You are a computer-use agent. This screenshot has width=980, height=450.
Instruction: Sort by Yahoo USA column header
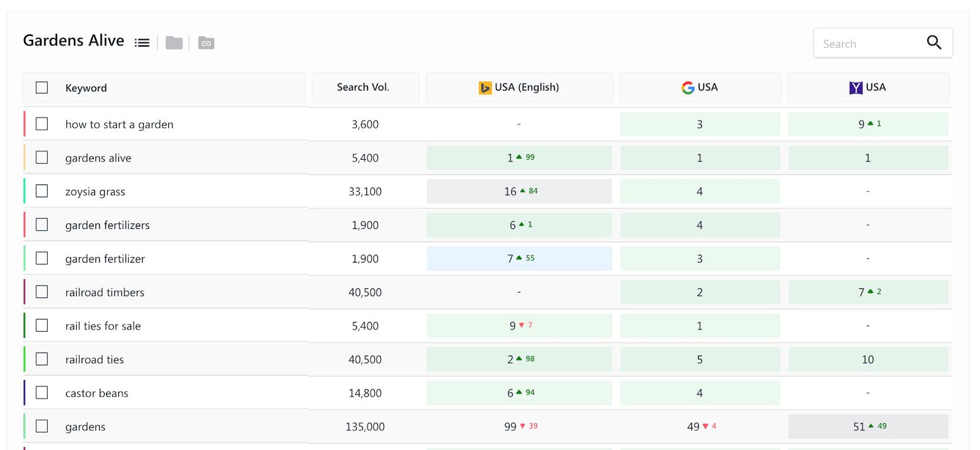(868, 88)
